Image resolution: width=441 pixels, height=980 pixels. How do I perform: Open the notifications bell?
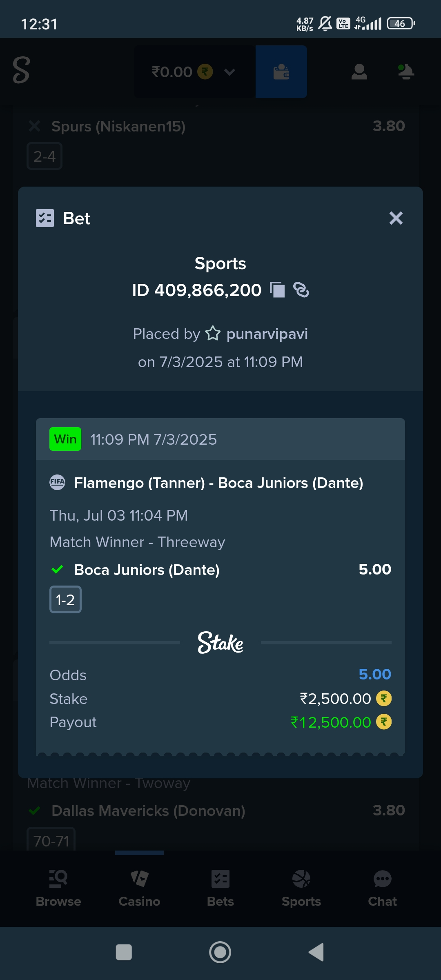(x=406, y=72)
